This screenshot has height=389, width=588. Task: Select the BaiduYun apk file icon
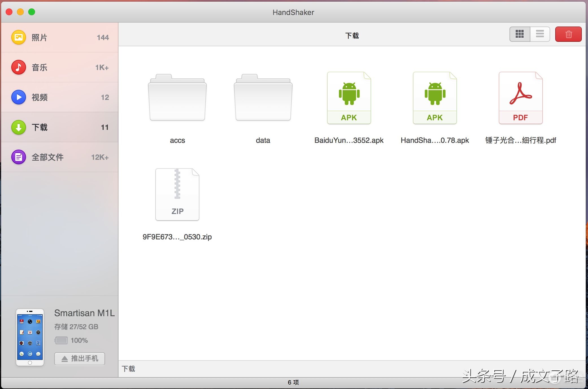pos(349,98)
